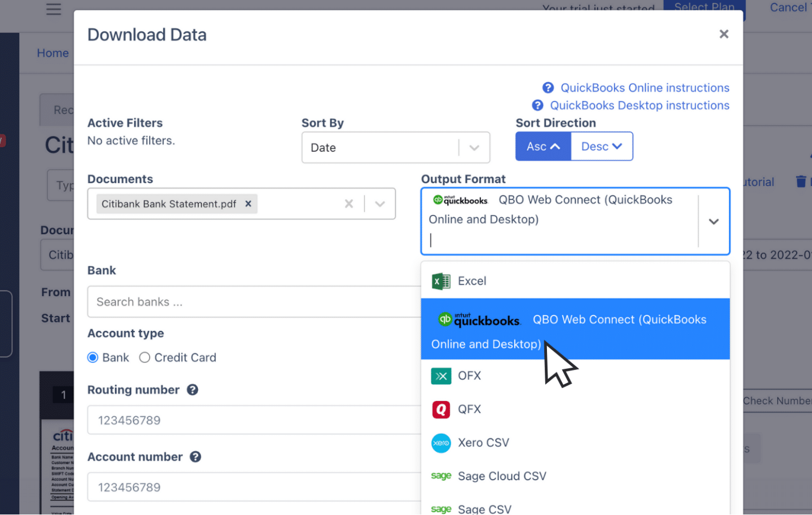Screen dimensions: 812x515
Task: Clear all selected documents
Action: point(349,204)
